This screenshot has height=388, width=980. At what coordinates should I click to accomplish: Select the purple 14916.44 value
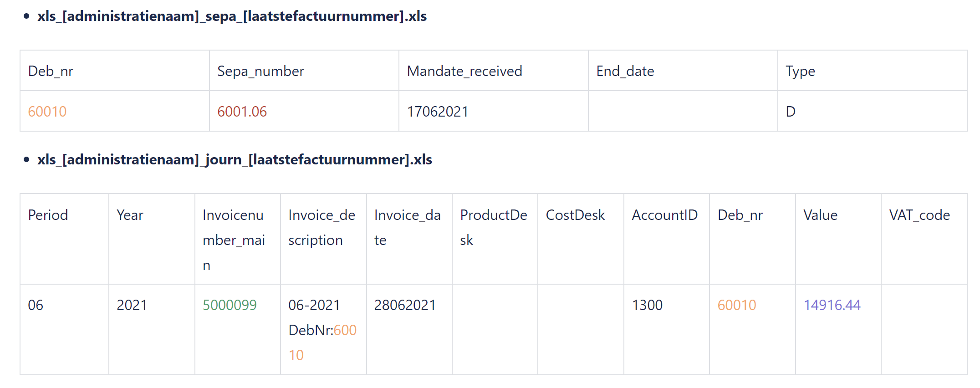coord(832,305)
